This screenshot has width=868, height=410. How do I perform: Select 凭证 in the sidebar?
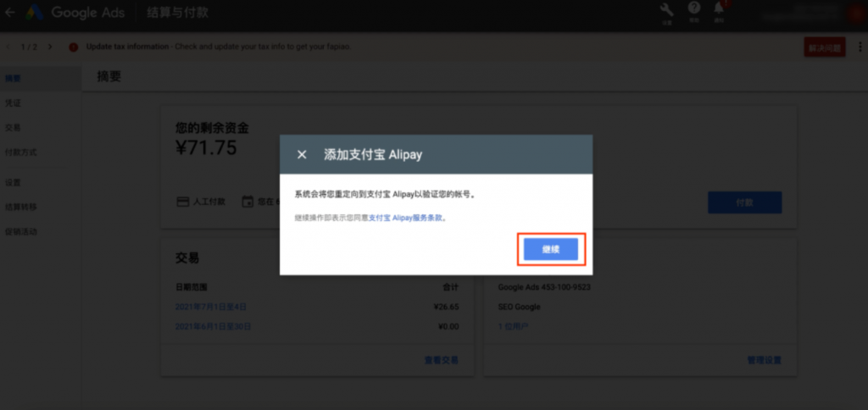(x=13, y=103)
